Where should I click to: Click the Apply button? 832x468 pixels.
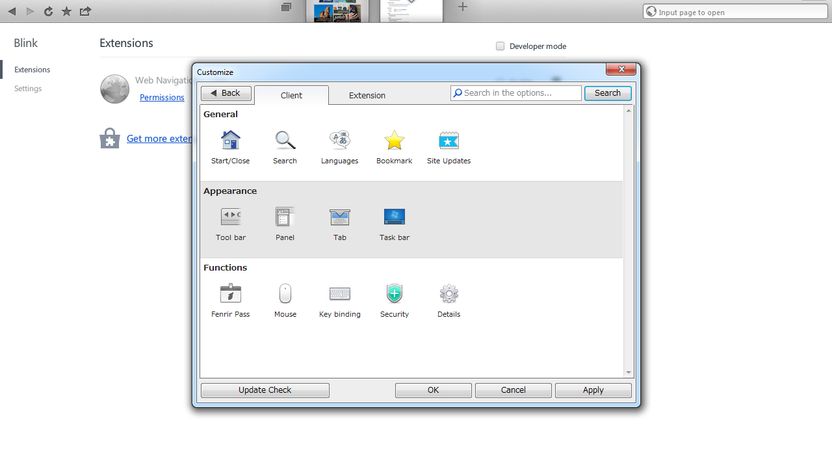[593, 390]
